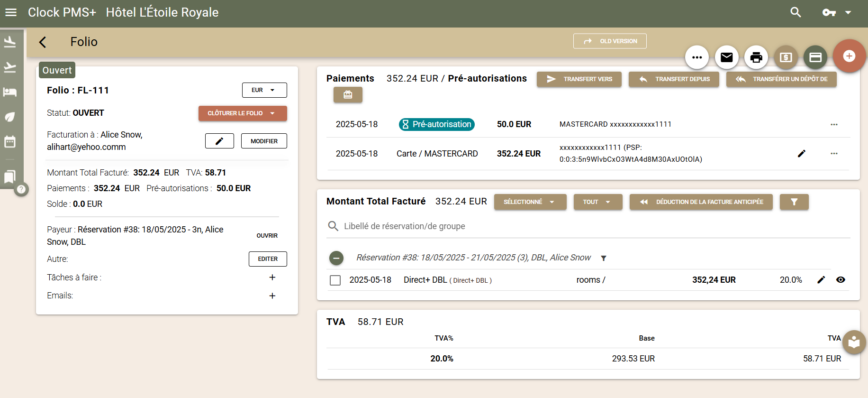Click the 293.53 EUR base value
This screenshot has width=868, height=398.
click(x=633, y=359)
